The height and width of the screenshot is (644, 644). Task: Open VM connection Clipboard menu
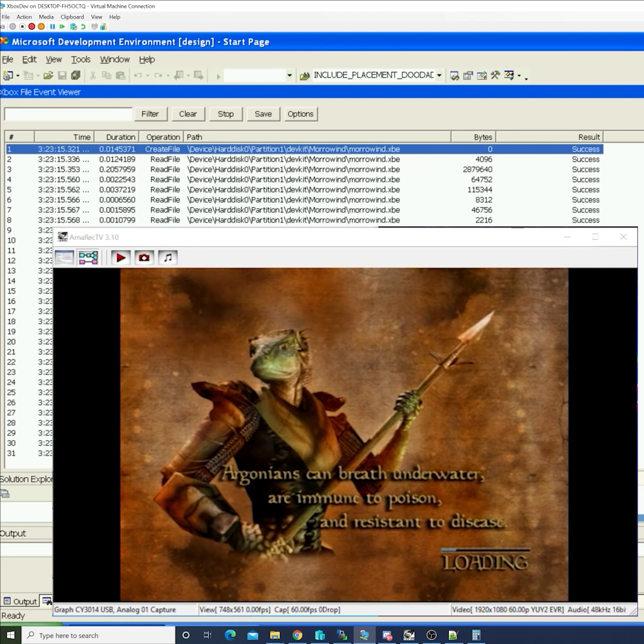72,17
